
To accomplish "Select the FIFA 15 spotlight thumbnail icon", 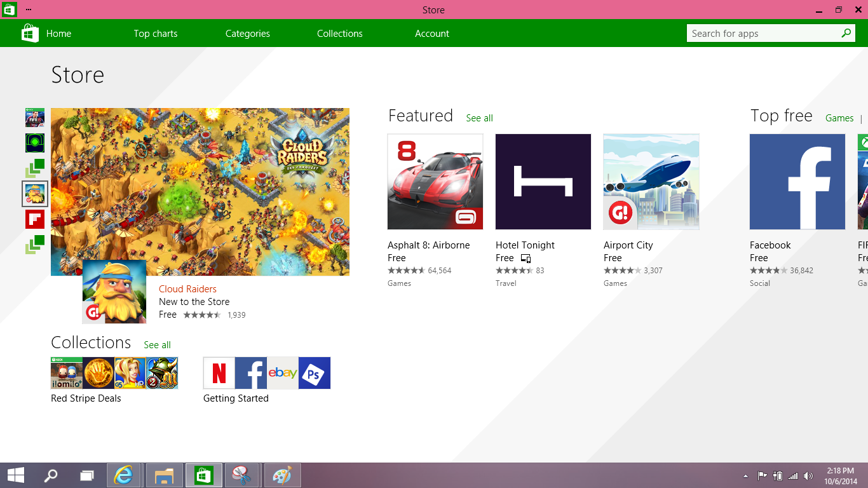I will point(34,117).
